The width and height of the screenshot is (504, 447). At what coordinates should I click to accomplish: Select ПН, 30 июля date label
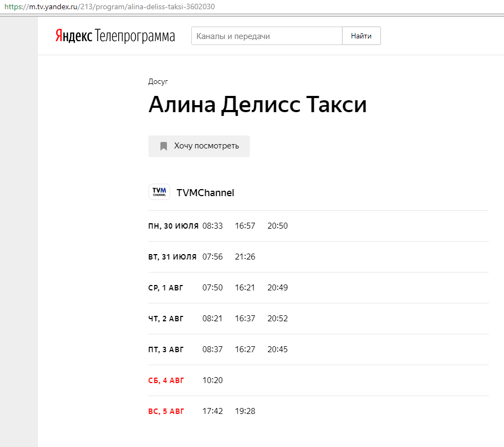[173, 226]
